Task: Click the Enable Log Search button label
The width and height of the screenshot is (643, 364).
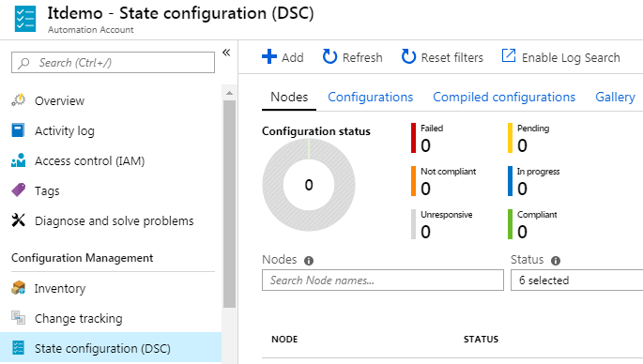Action: (571, 58)
